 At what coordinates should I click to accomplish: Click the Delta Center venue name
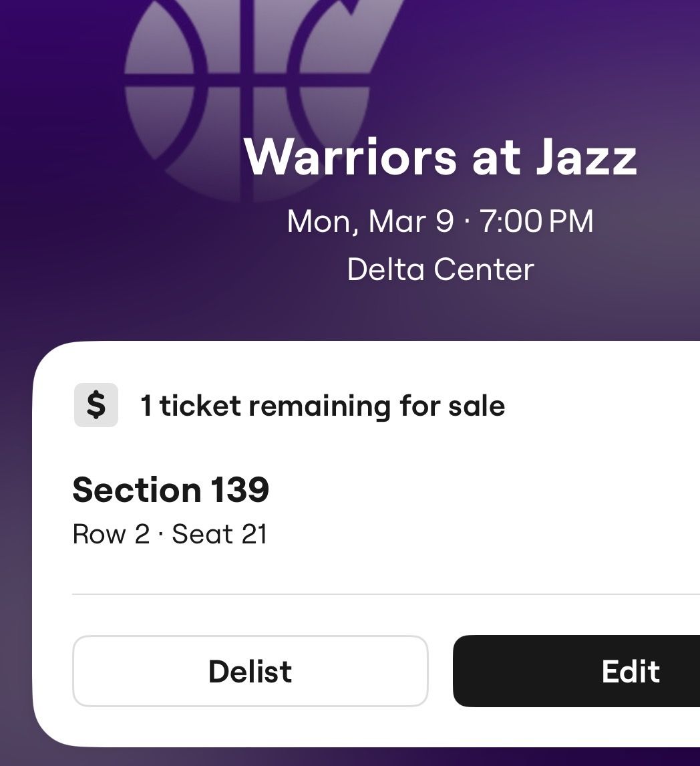pos(440,270)
